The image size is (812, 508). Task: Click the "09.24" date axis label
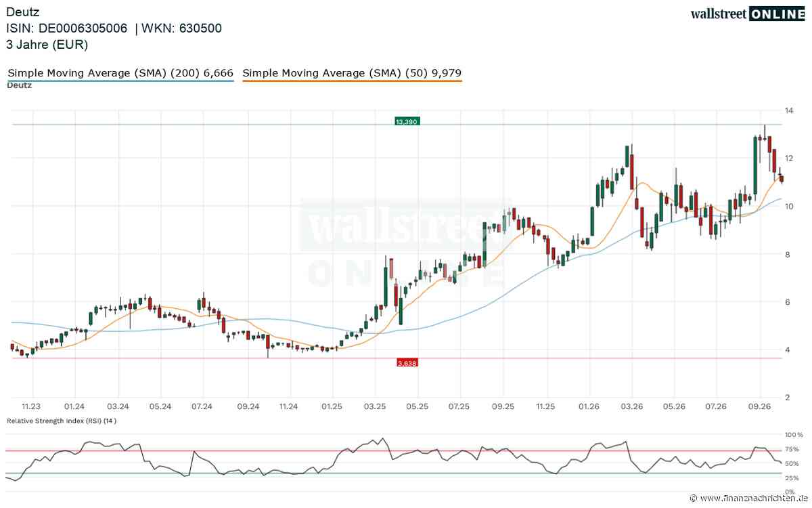tap(248, 406)
